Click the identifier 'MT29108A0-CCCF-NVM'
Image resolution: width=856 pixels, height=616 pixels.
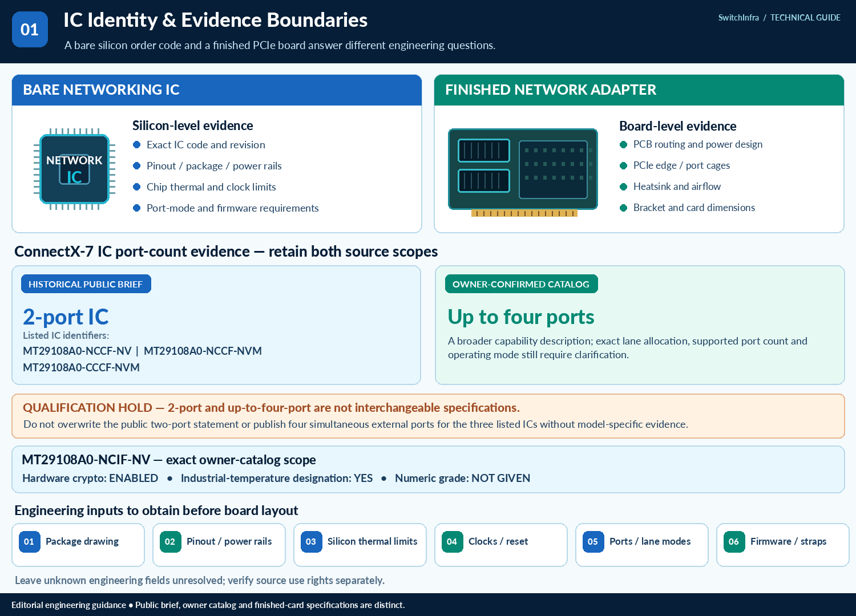click(81, 368)
